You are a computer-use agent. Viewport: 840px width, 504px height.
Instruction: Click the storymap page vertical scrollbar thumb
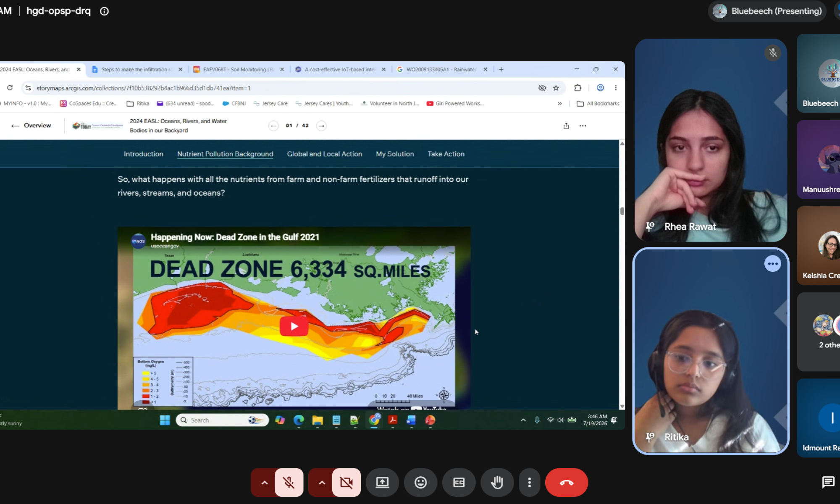(x=622, y=211)
